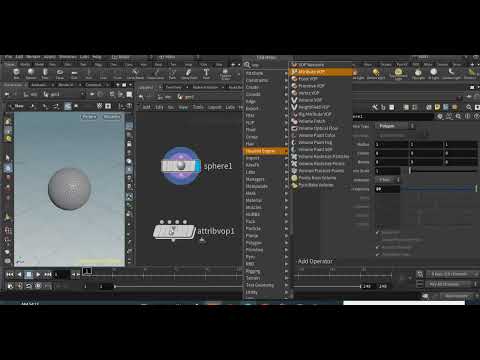Viewport: 480px width, 360px height.
Task: Click the attribvop1 node in the network
Action: 174,232
